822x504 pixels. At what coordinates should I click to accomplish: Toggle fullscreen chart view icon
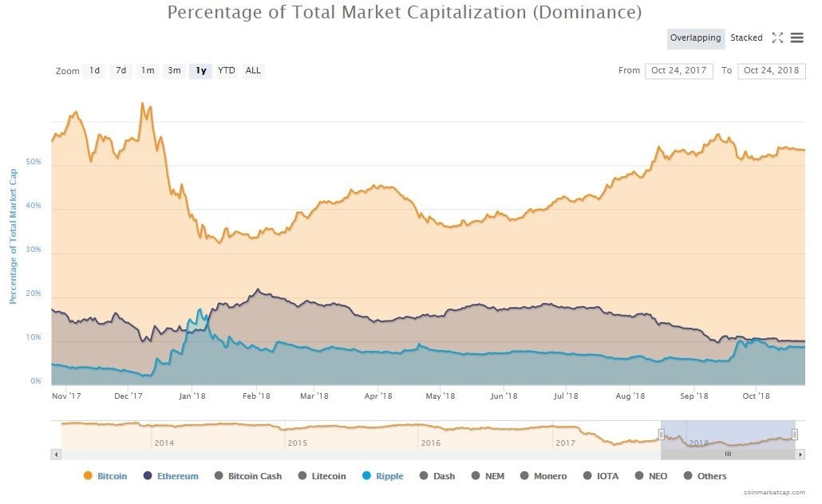point(777,37)
